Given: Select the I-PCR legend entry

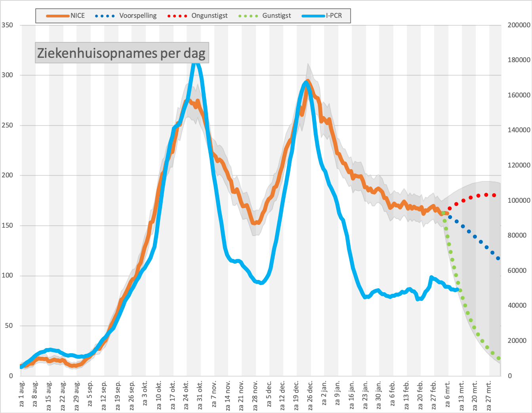Looking at the screenshot, I should 322,16.
